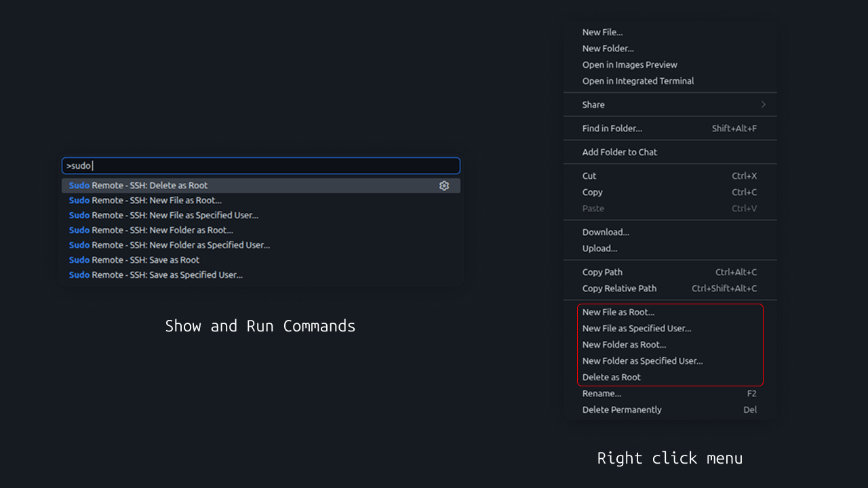Choose Paste from context menu
This screenshot has height=488, width=868.
(x=670, y=209)
